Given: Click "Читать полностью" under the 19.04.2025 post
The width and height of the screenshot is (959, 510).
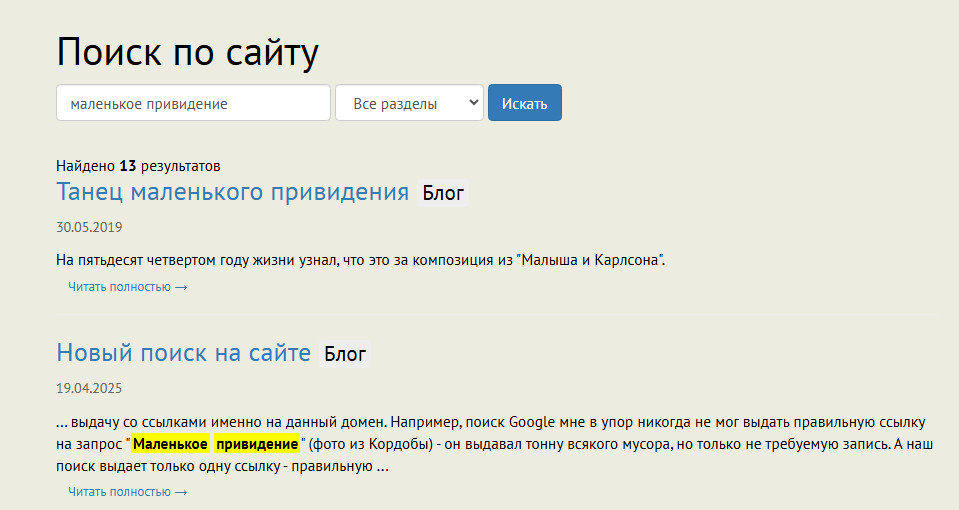Looking at the screenshot, I should click(x=120, y=492).
